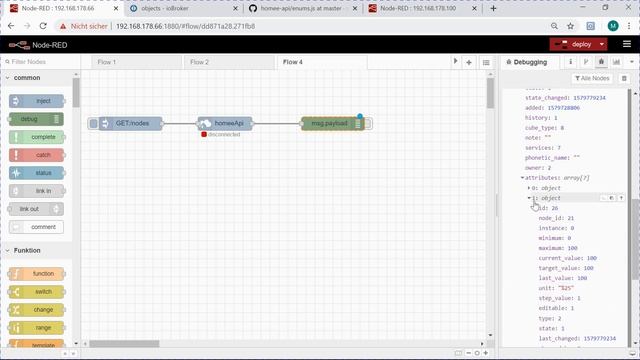640x360 pixels.
Task: Open the Node-RED main hamburger menu
Action: pyautogui.click(x=627, y=44)
